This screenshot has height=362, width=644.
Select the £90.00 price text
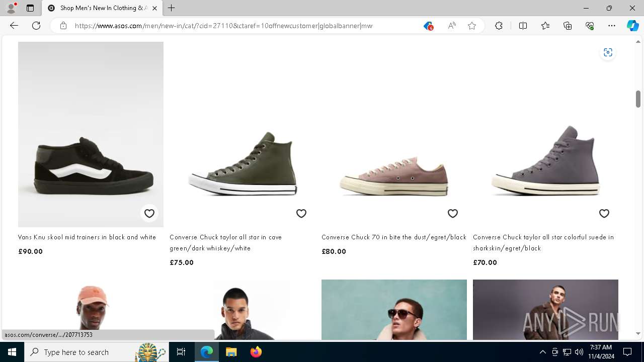31,251
